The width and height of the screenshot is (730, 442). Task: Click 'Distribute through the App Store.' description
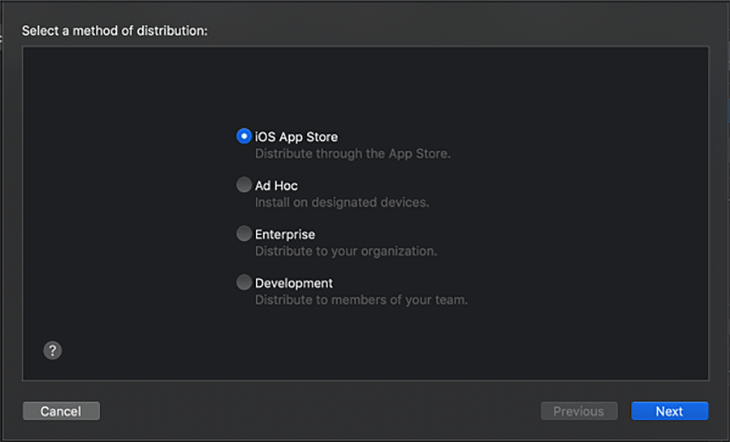352,154
